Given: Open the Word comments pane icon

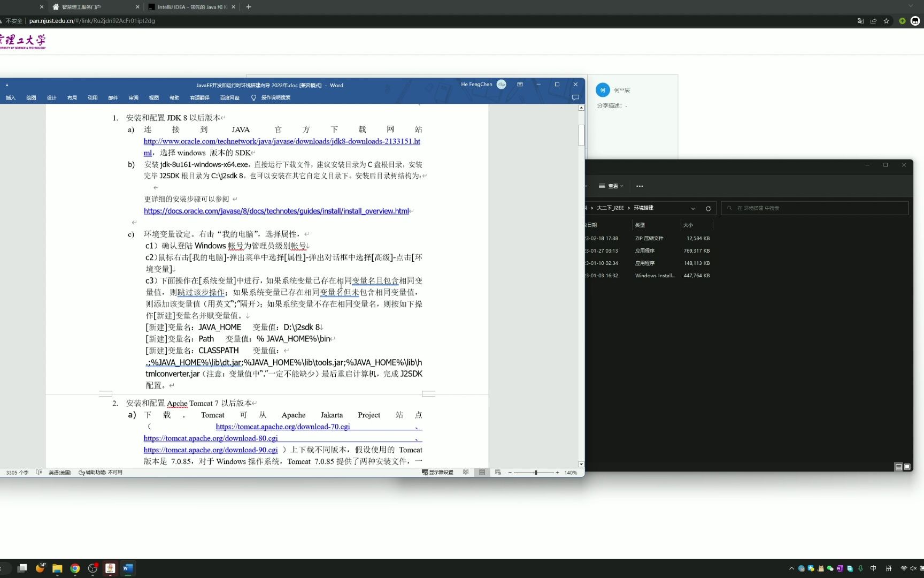Looking at the screenshot, I should coord(575,97).
